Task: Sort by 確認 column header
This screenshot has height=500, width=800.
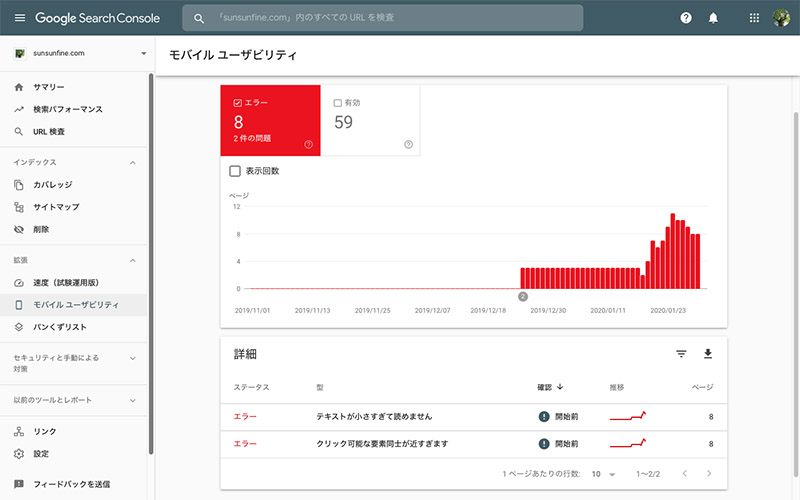Action: click(x=550, y=387)
